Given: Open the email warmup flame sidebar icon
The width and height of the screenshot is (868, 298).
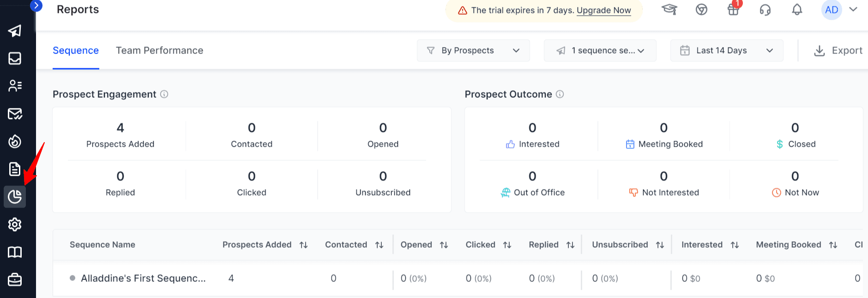Looking at the screenshot, I should pyautogui.click(x=15, y=141).
